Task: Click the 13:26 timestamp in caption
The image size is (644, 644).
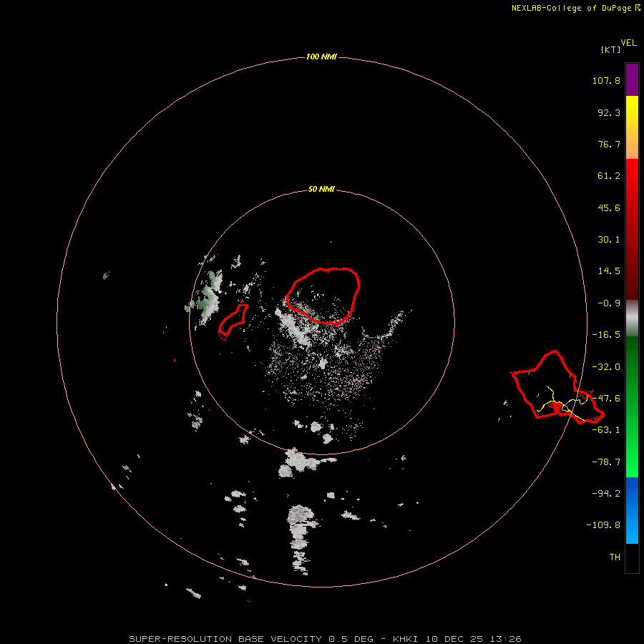Action: 506,639
